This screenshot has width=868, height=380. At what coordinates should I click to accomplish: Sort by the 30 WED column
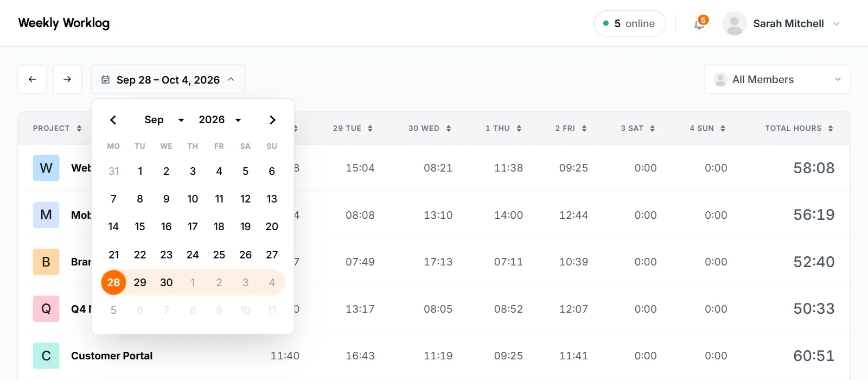pos(430,129)
